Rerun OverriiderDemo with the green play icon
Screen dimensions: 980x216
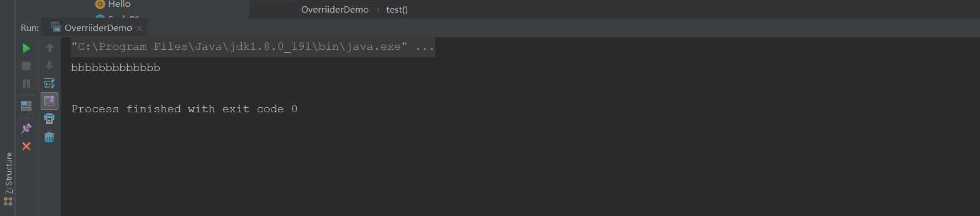coord(26,48)
